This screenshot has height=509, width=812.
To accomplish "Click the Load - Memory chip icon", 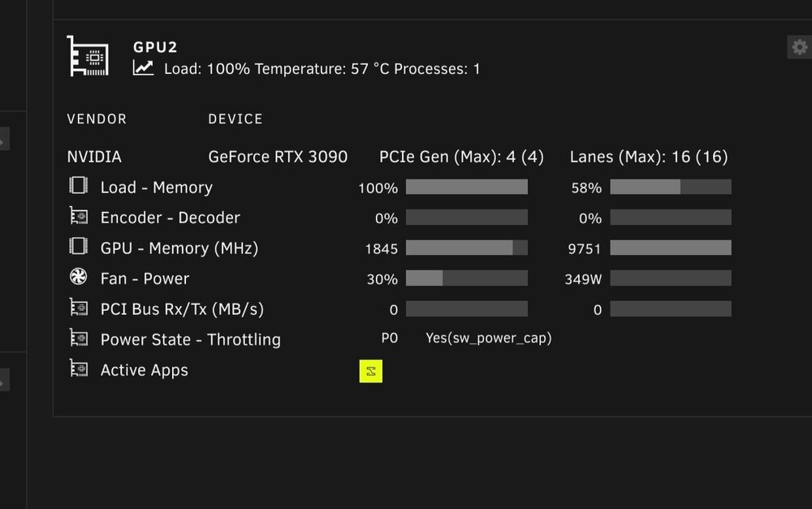I will (78, 185).
